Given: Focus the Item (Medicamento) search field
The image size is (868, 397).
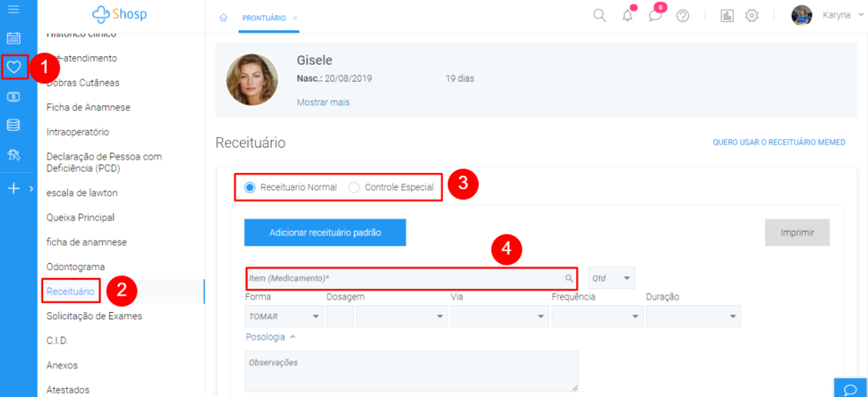Looking at the screenshot, I should tap(407, 278).
